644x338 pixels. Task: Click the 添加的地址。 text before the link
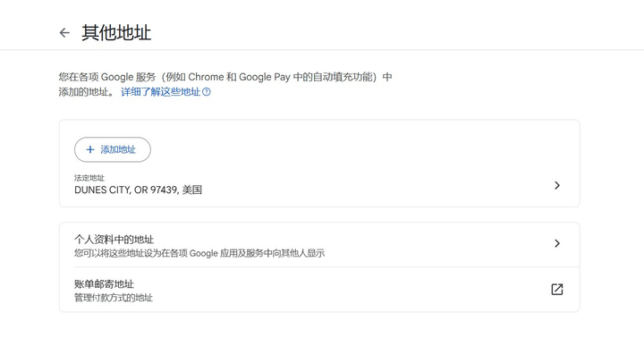click(88, 91)
